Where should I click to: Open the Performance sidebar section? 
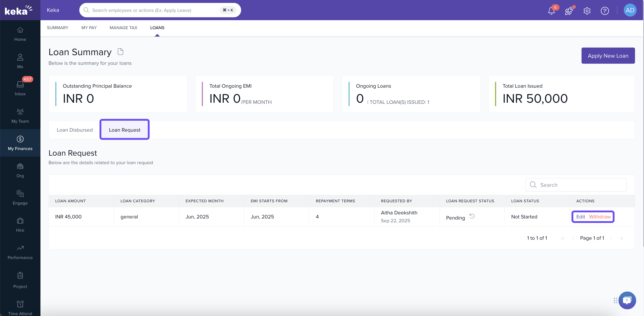pyautogui.click(x=20, y=252)
